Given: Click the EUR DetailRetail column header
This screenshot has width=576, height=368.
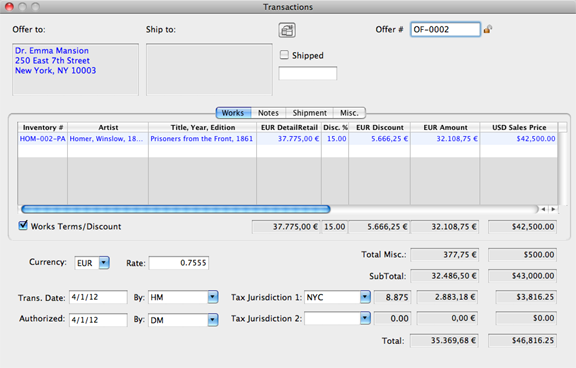Looking at the screenshot, I should (289, 127).
